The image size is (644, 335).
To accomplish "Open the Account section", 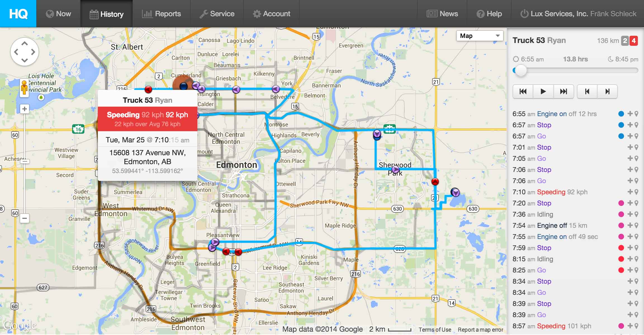I will point(272,13).
